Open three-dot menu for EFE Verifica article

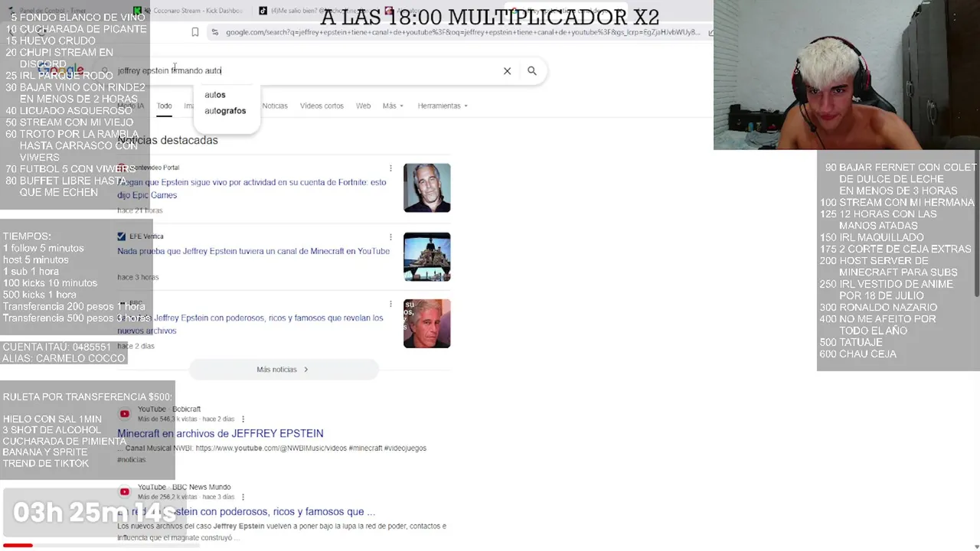tap(390, 237)
